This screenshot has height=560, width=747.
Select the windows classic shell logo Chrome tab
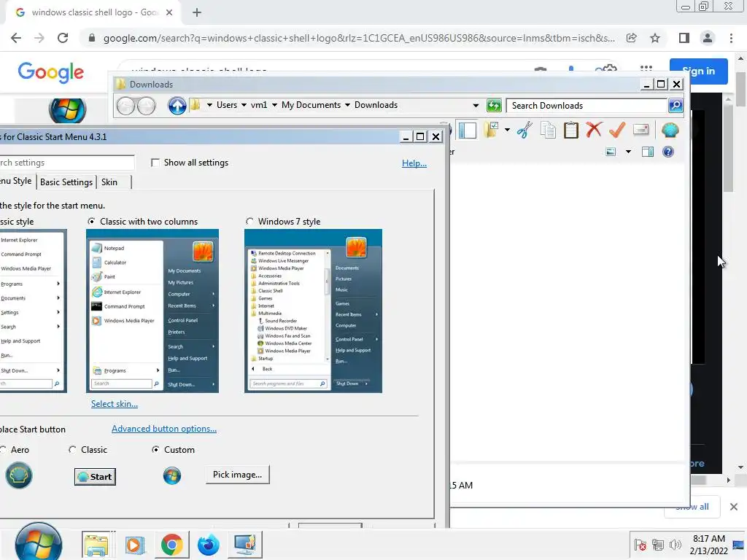(93, 12)
